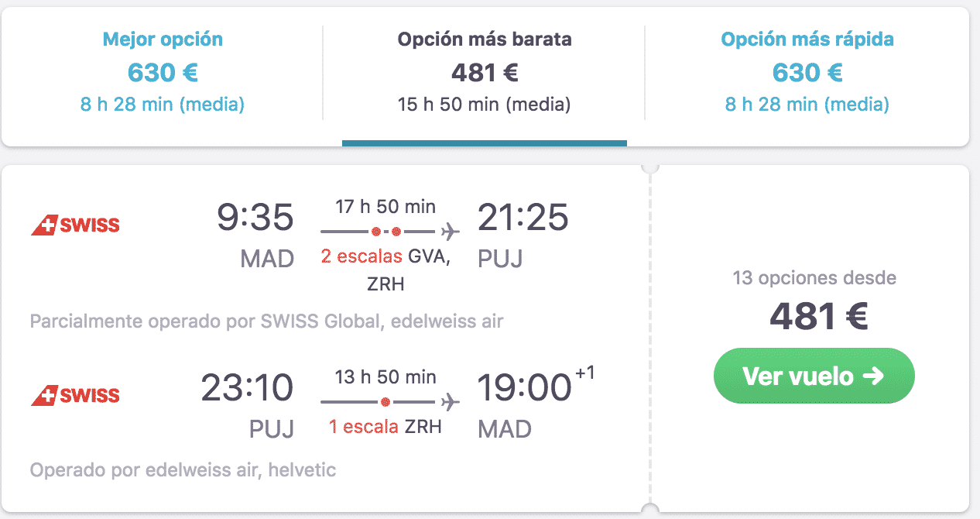Viewport: 980px width, 519px height.
Task: Click the return flight airplane icon
Action: point(449,402)
